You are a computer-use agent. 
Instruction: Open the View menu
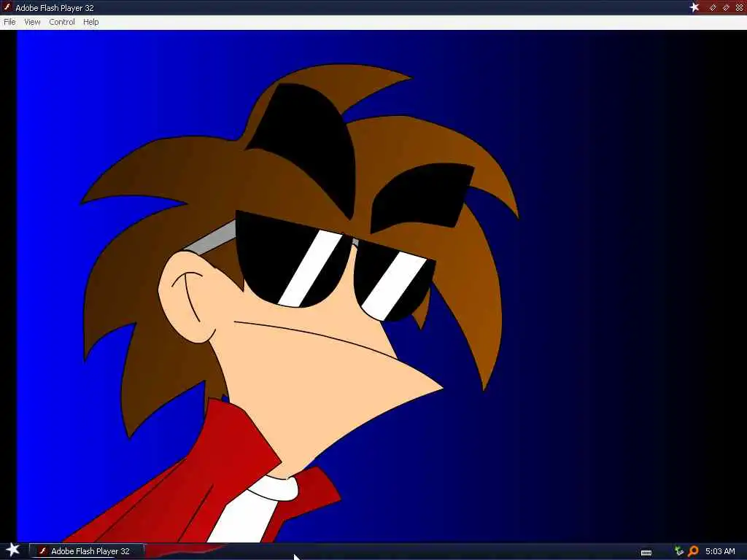point(32,22)
